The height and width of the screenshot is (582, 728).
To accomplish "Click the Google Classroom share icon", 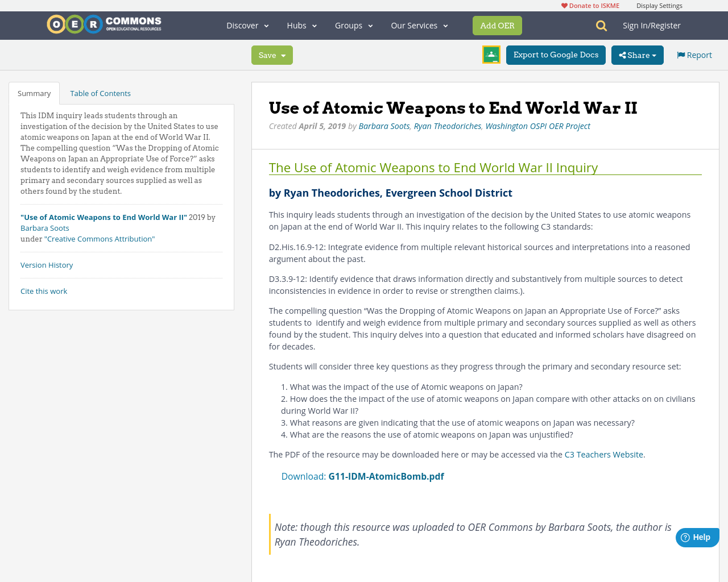I will point(490,54).
